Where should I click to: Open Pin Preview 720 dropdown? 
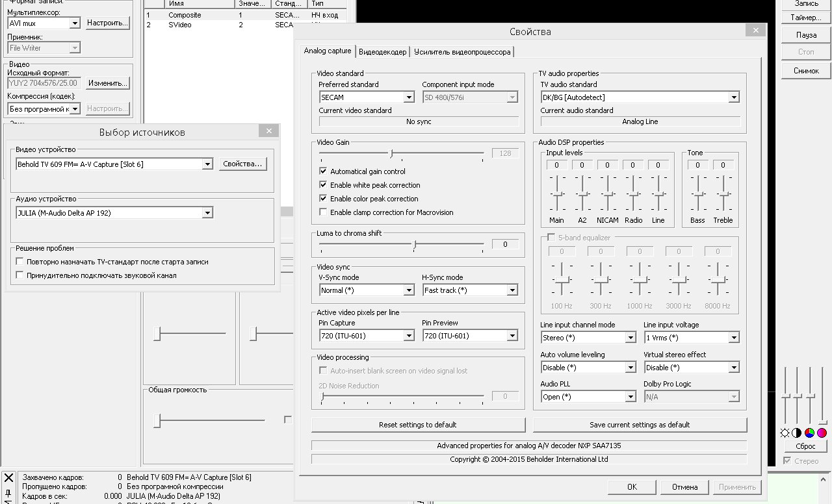tap(512, 336)
